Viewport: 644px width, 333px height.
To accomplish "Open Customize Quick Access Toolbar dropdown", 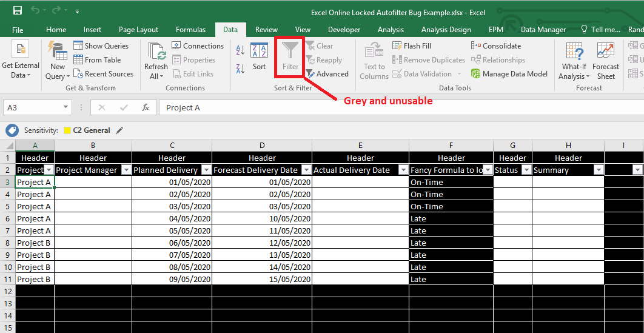I will click(77, 12).
